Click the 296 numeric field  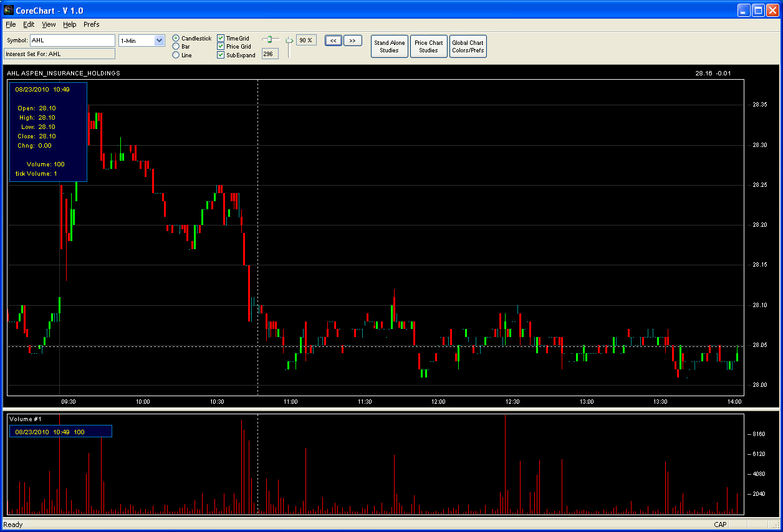[269, 54]
